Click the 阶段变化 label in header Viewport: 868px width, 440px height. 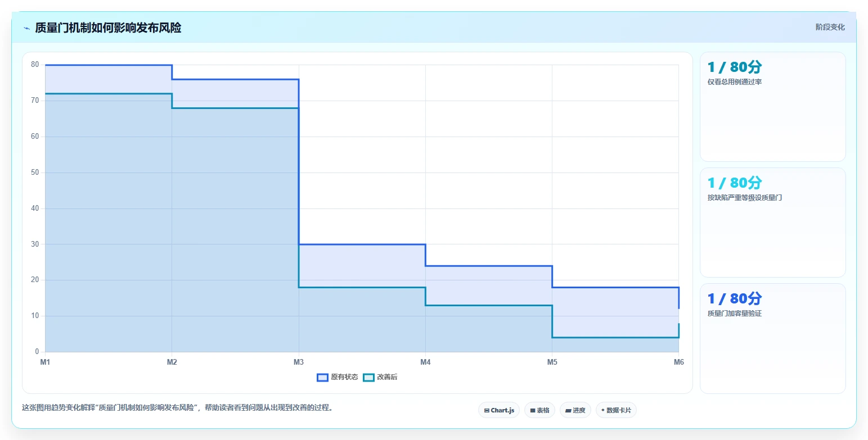(830, 27)
